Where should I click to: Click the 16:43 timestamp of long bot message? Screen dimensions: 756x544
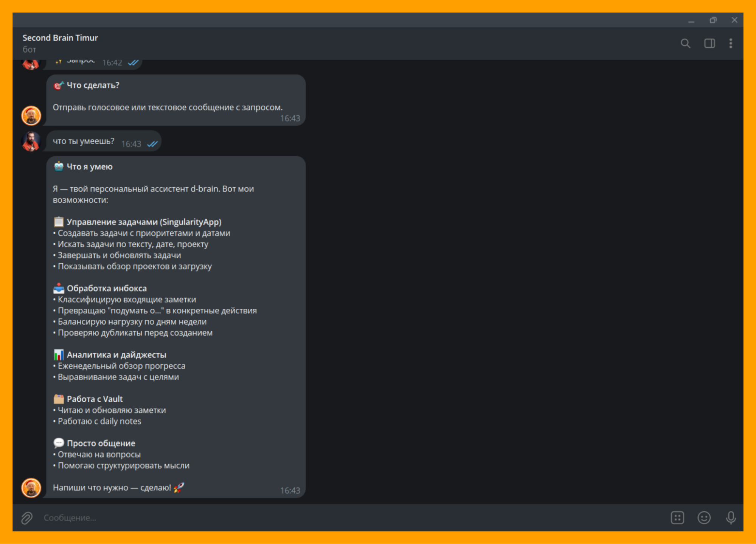(290, 491)
